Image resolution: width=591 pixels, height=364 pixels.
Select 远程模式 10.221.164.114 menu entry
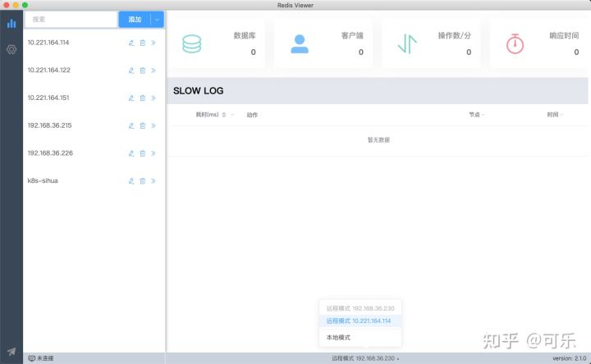coord(360,321)
